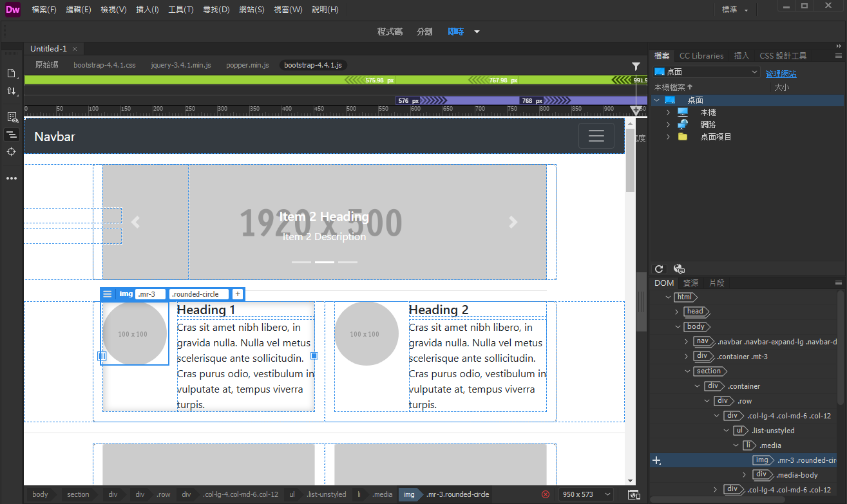Open the 說明(H) menu

[x=325, y=10]
